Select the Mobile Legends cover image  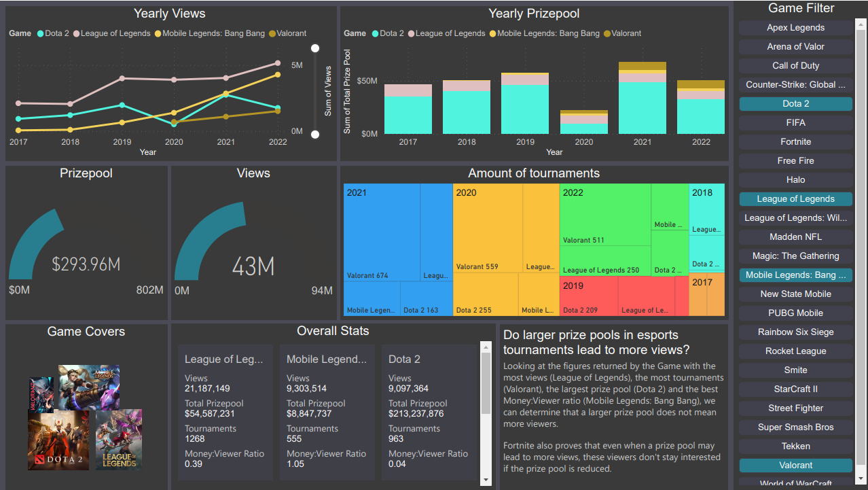(x=89, y=387)
